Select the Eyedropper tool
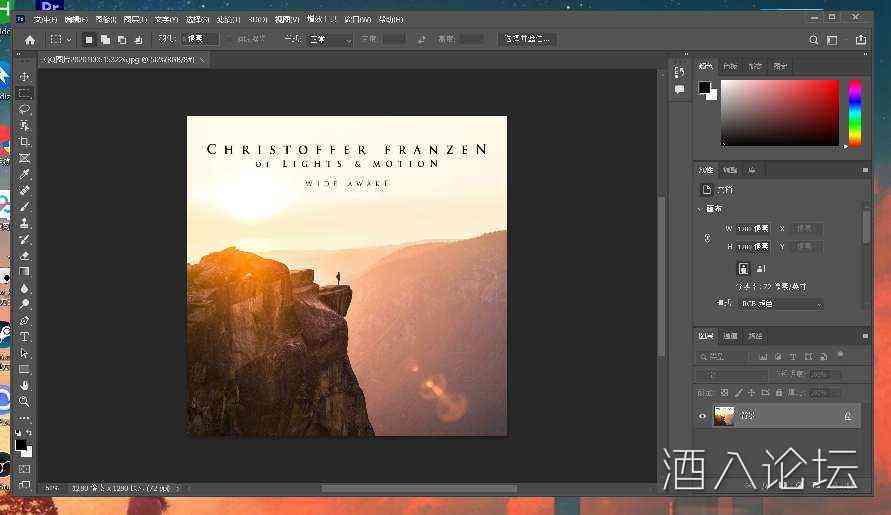This screenshot has width=891, height=515. tap(25, 174)
